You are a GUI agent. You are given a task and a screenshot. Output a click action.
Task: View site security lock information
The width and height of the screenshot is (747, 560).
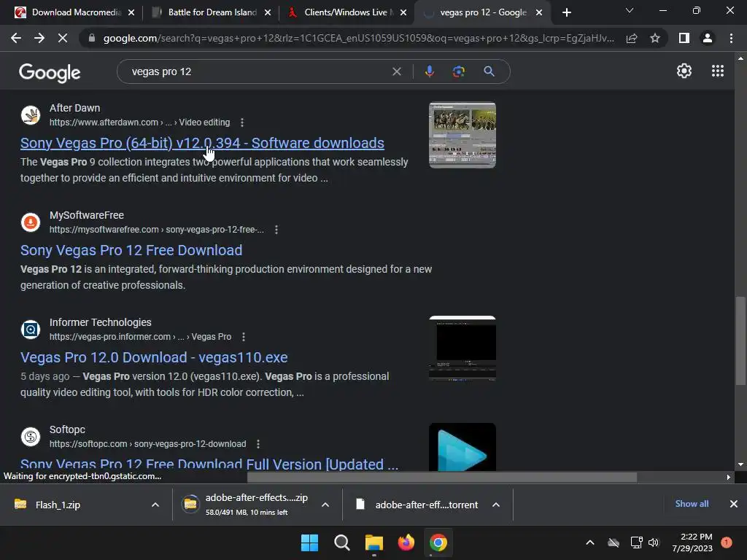point(91,38)
